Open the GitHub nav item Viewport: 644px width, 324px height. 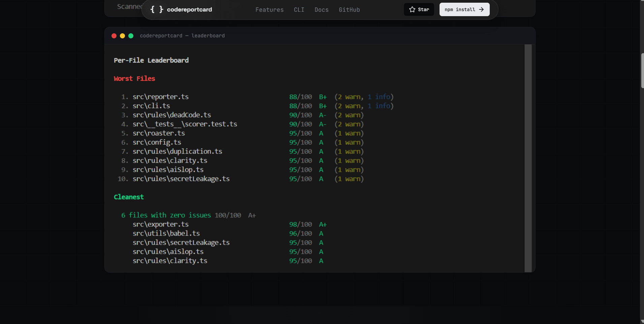pos(349,10)
